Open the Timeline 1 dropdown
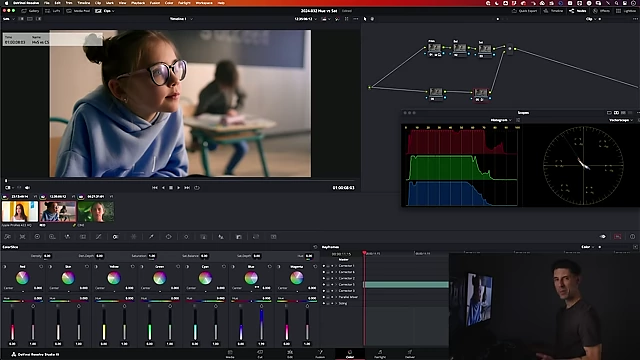 pos(181,19)
